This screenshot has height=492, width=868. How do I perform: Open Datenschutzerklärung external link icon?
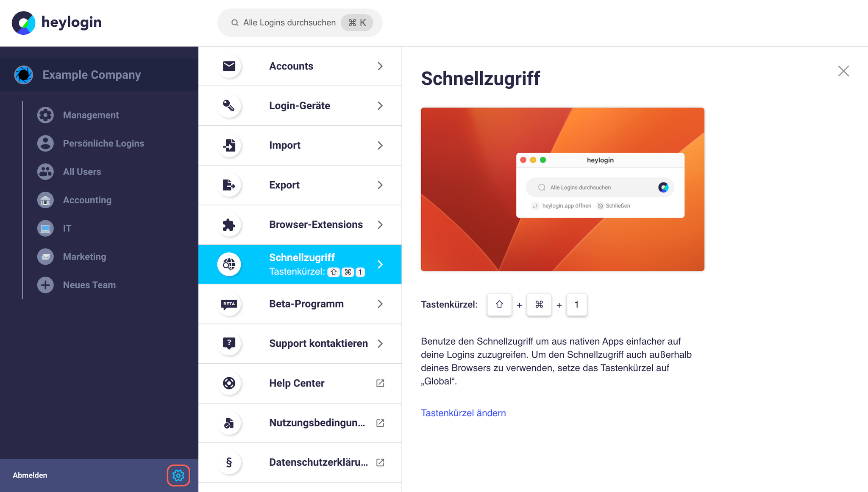point(380,462)
